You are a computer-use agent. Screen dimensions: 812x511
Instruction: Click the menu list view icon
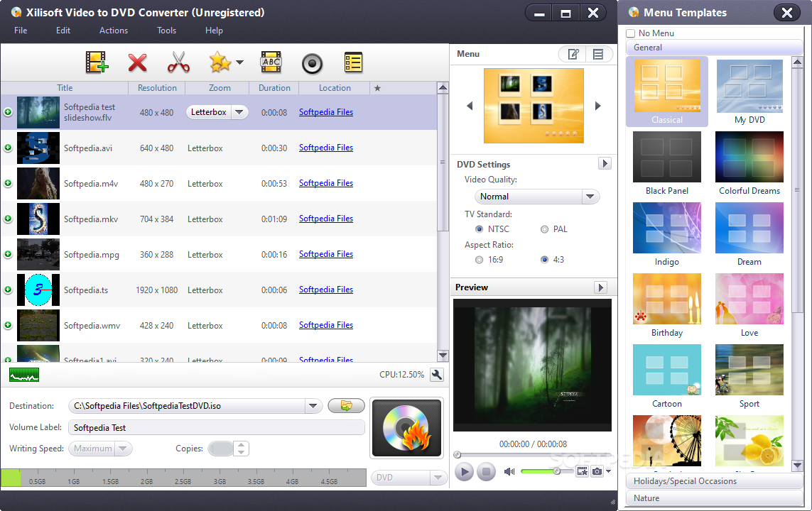pyautogui.click(x=598, y=54)
